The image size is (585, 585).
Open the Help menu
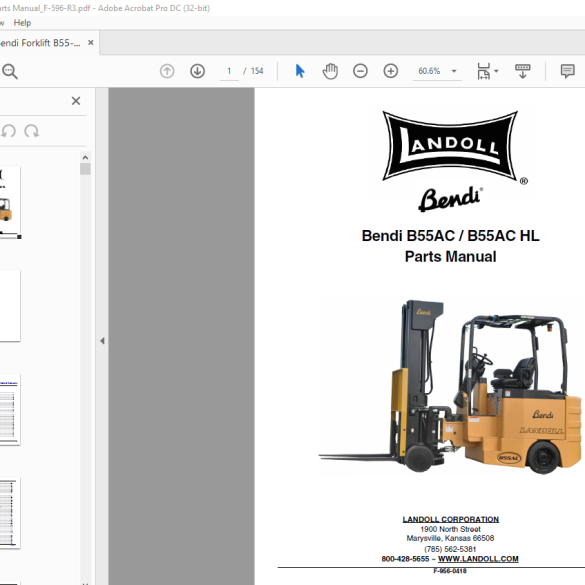[22, 23]
